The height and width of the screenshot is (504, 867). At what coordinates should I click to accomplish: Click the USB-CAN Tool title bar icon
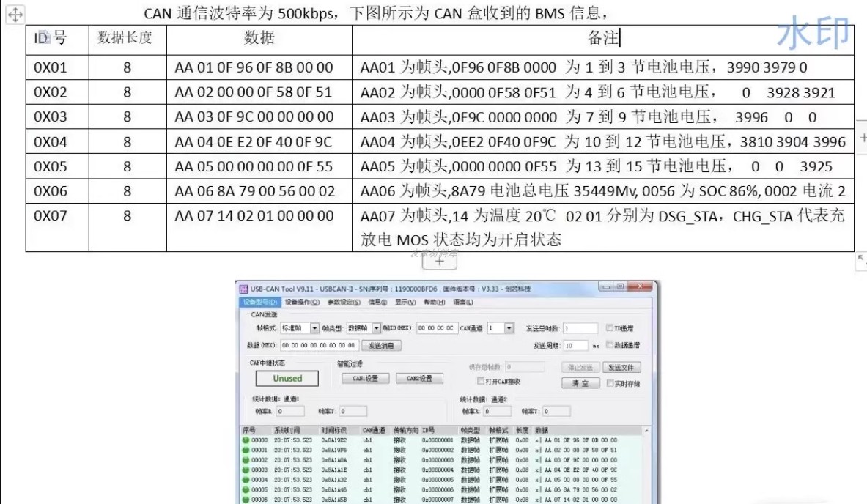(244, 289)
